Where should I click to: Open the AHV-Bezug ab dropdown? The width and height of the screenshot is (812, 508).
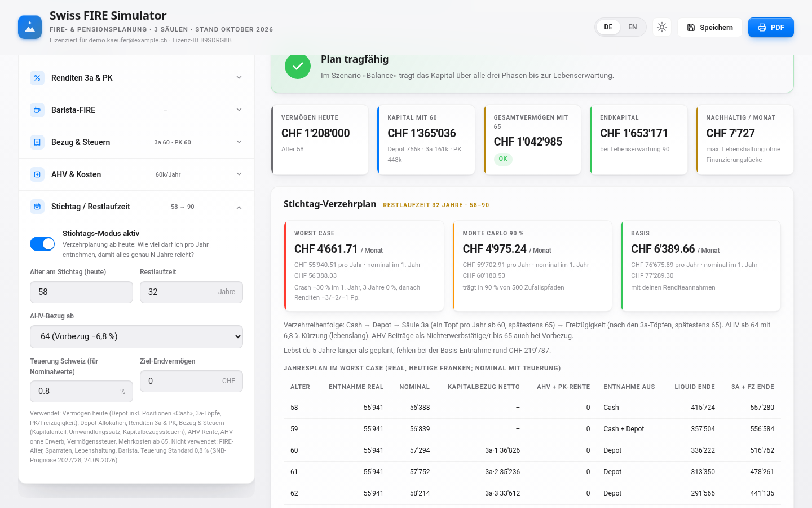pos(136,336)
